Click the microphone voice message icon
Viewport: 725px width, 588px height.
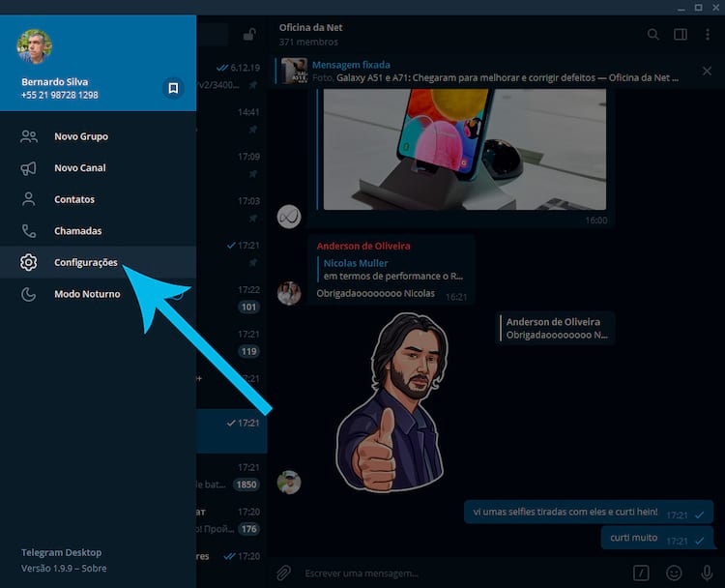pyautogui.click(x=707, y=573)
